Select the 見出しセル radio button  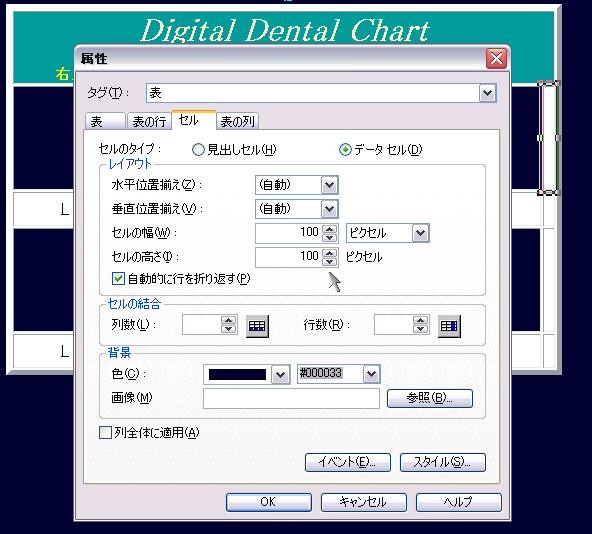[x=198, y=150]
